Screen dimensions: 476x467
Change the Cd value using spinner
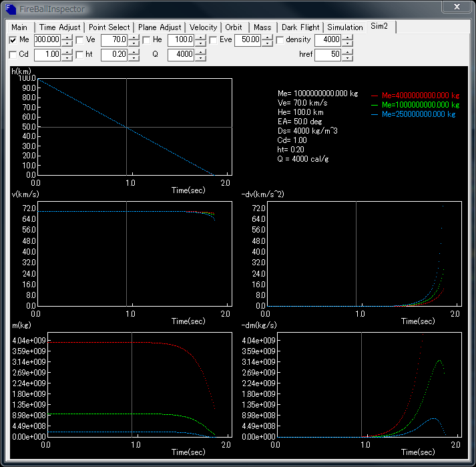tap(67, 52)
